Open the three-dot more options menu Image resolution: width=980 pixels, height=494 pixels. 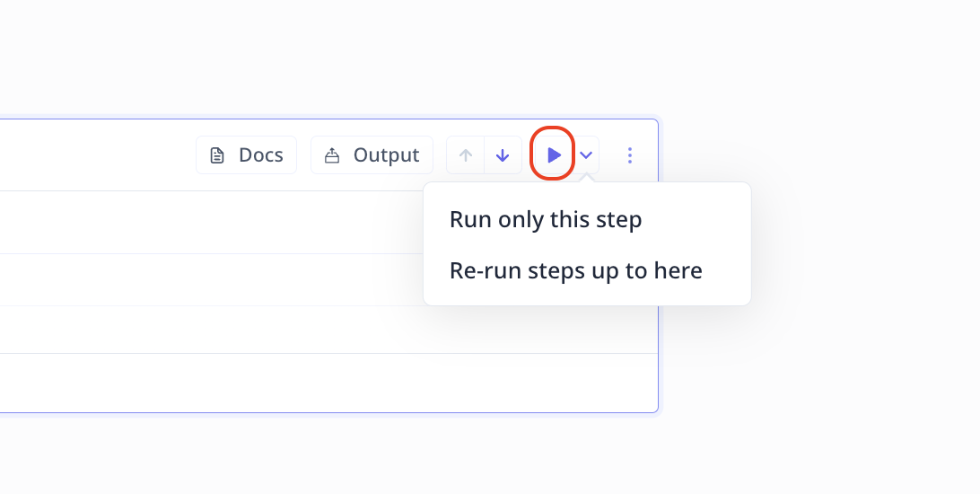629,155
